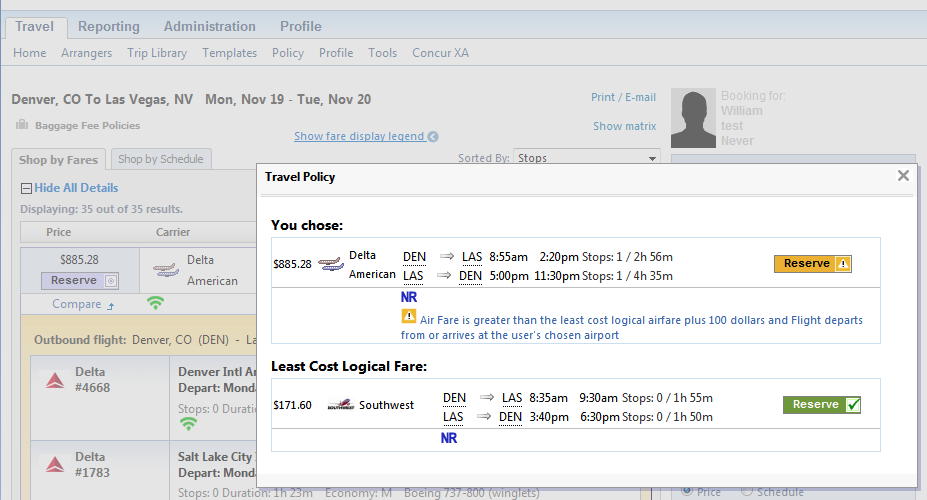Click the Compare arrow icon
Screen dimensions: 927x500
click(111, 306)
